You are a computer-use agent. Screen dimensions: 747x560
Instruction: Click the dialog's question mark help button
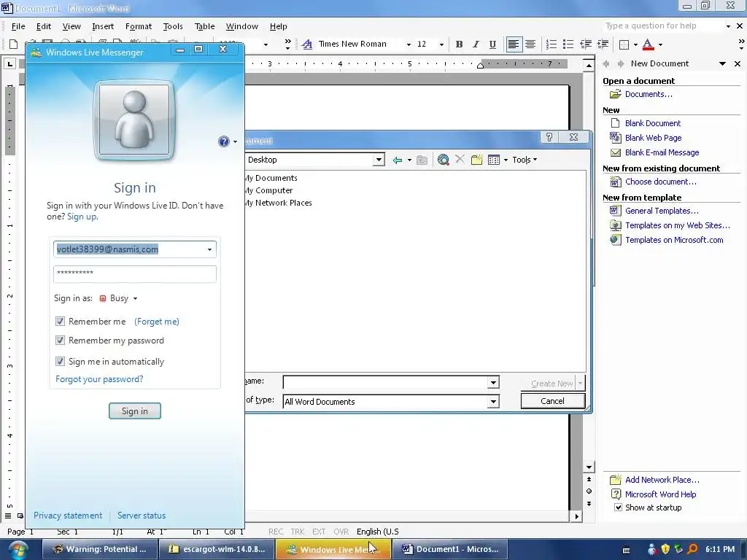(x=549, y=137)
